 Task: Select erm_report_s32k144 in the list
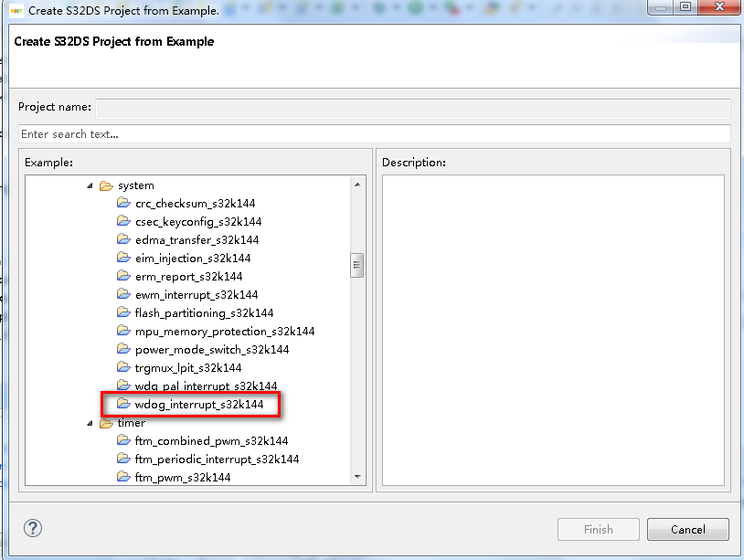[x=189, y=277]
